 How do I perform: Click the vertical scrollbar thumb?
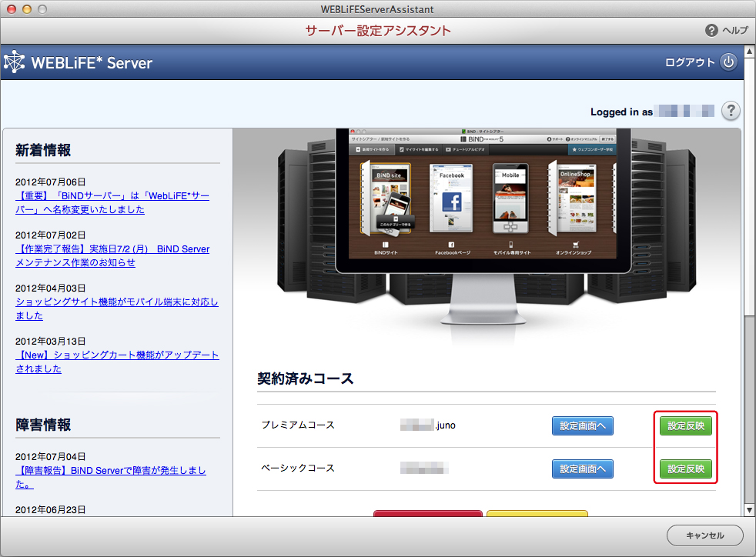pos(749,186)
